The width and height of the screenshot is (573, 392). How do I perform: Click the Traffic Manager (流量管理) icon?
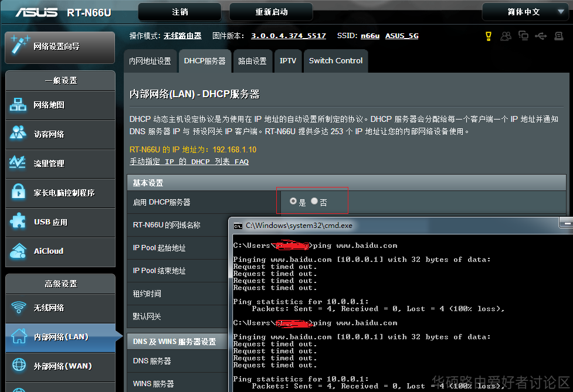[x=18, y=162]
